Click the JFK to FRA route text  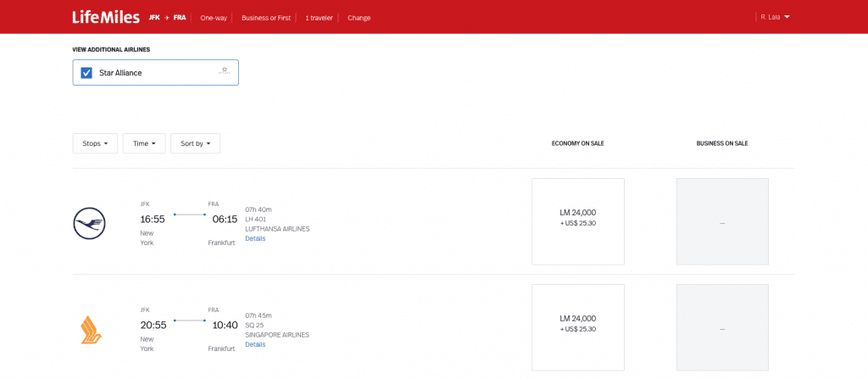167,18
